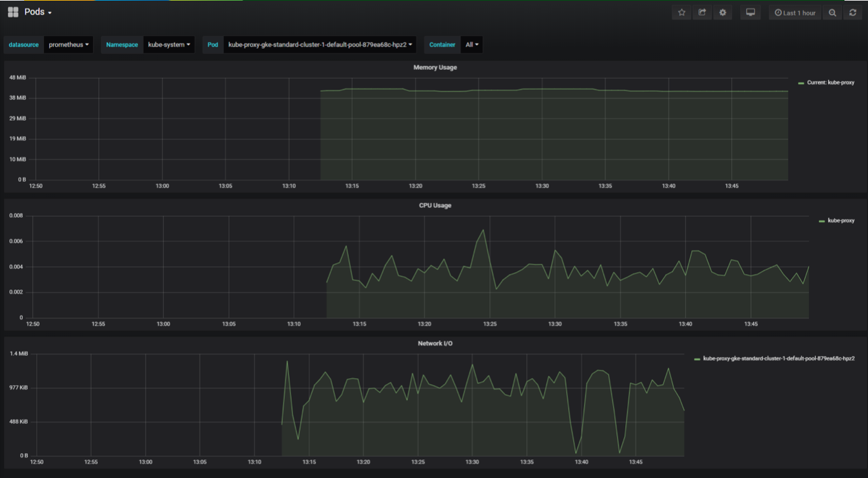Click 0.008 axis label in CPU Usage

pos(16,215)
